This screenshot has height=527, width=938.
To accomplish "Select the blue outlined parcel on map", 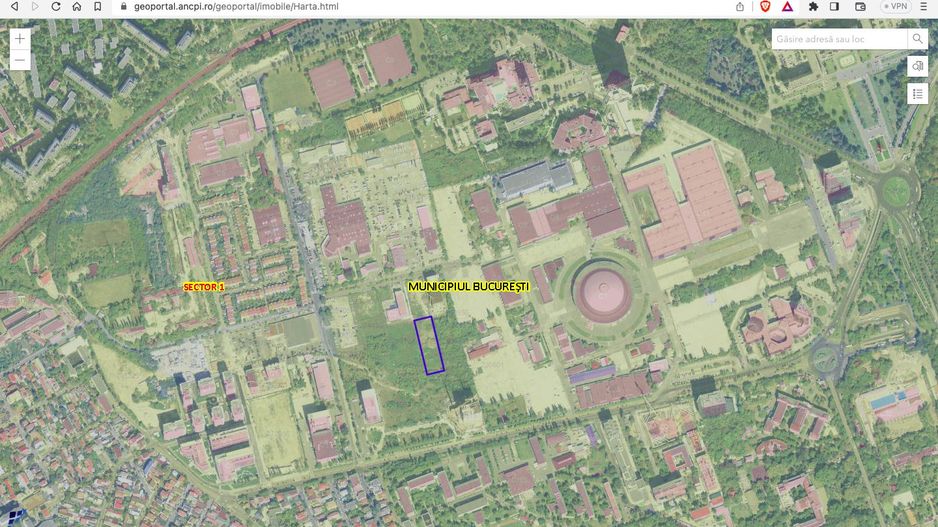I will pos(430,346).
